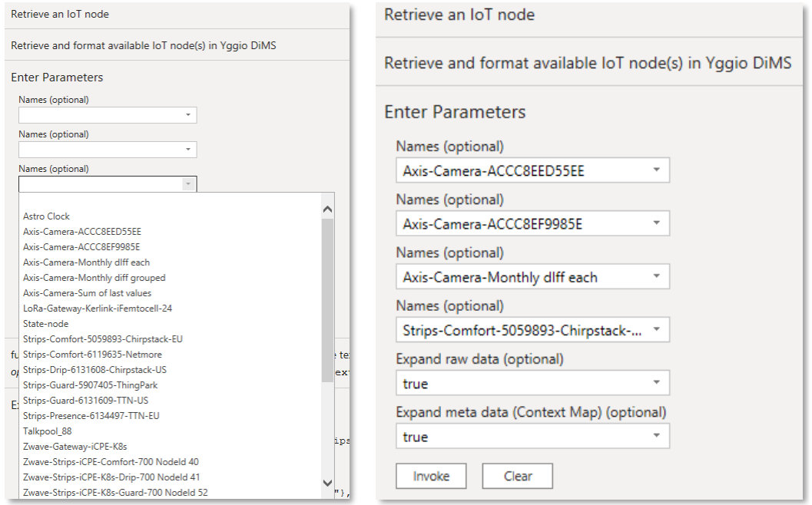The width and height of the screenshot is (812, 505).
Task: Open dropdown showing Axis-Camera-Monthly dIff each, right panel
Action: point(532,276)
